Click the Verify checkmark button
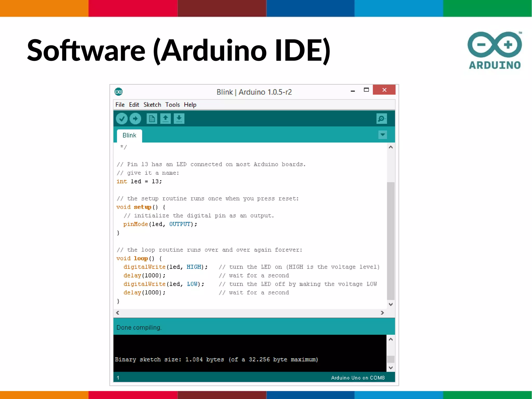Screen dimensions: 532x399 pyautogui.click(x=122, y=119)
